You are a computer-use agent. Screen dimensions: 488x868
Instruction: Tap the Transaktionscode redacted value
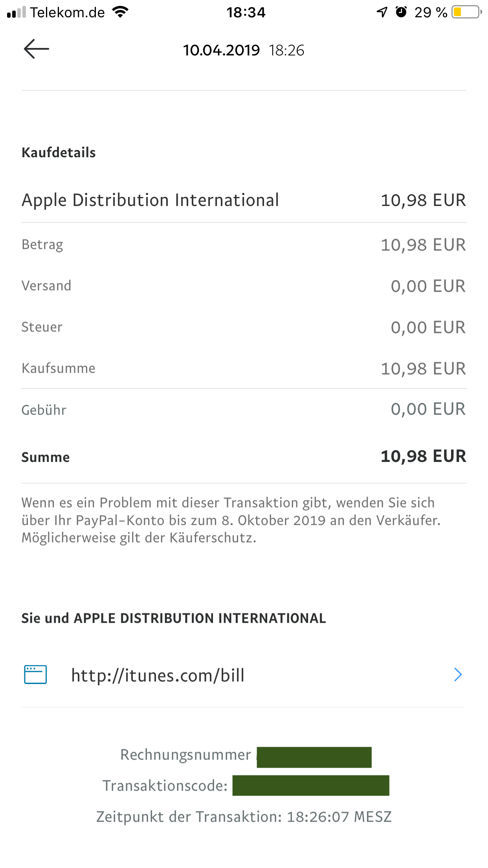tap(310, 785)
